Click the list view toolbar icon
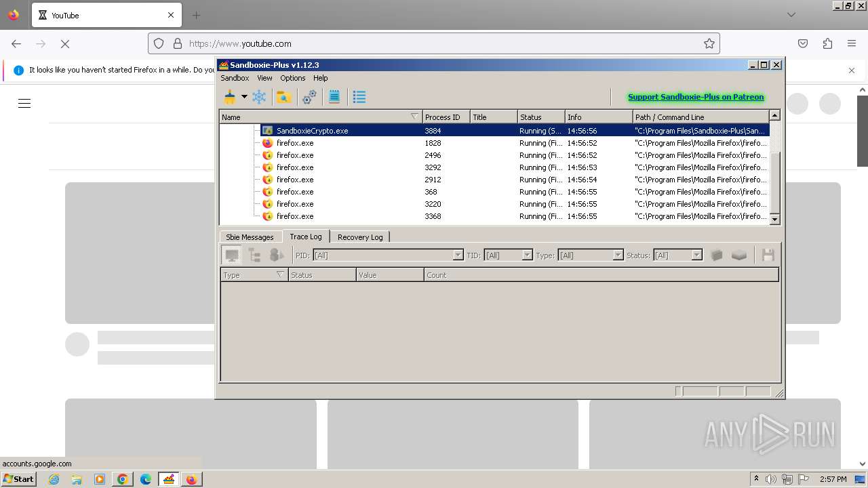Viewport: 868px width, 488px height. [359, 97]
